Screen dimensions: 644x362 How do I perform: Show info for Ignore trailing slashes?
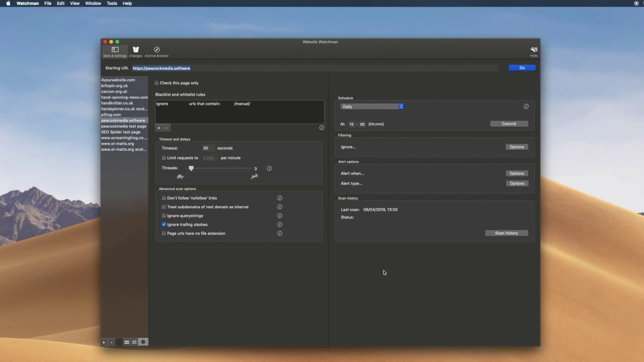(x=280, y=225)
